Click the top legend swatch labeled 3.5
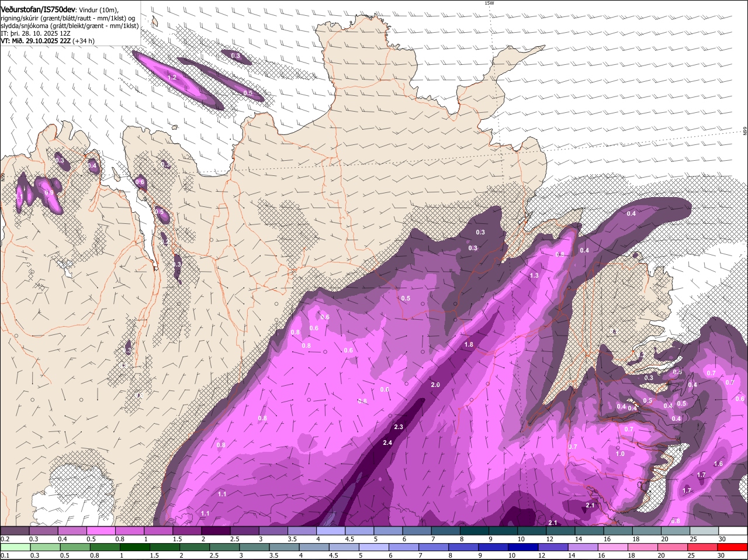This screenshot has width=748, height=560. (302, 531)
